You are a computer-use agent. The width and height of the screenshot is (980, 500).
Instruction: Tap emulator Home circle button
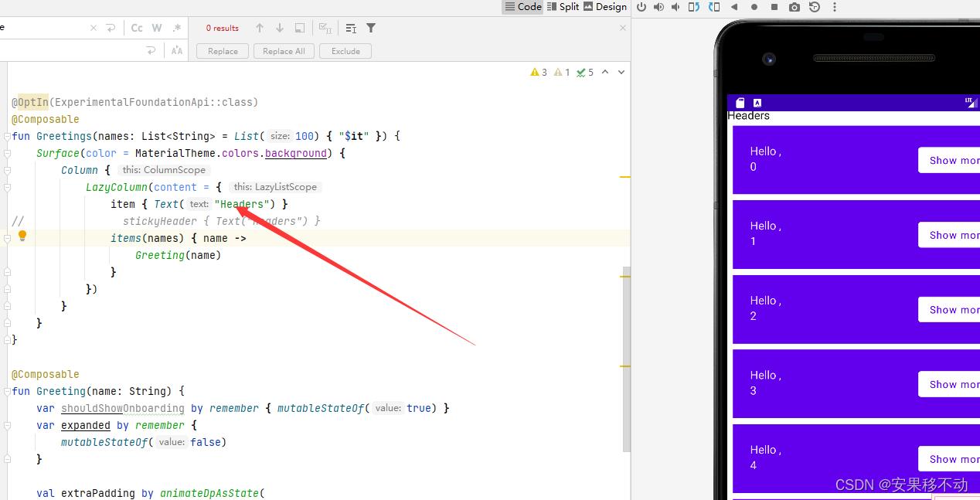(754, 7)
